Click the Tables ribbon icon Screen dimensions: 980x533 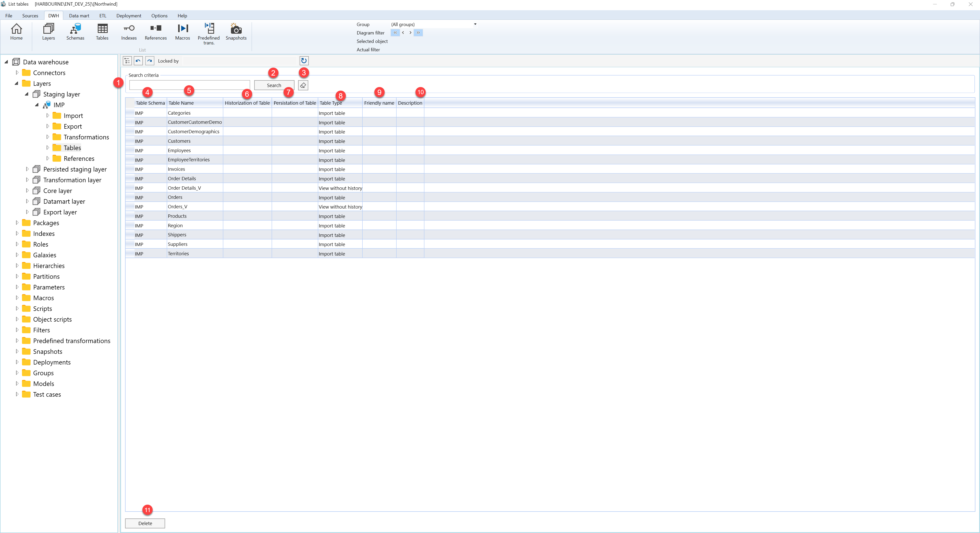[102, 31]
